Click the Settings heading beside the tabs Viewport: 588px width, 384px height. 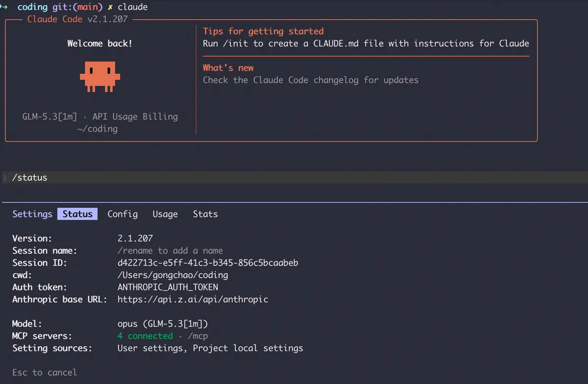(32, 214)
